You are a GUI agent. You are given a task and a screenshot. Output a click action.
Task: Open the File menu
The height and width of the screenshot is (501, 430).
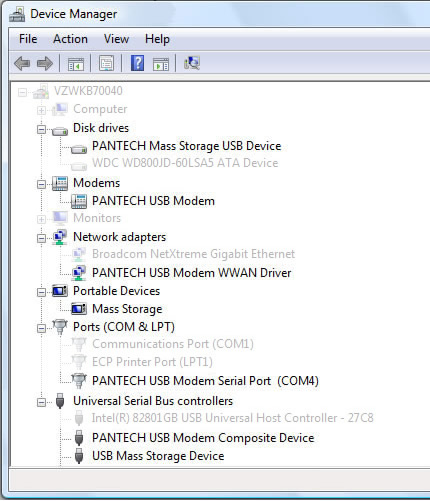(28, 39)
